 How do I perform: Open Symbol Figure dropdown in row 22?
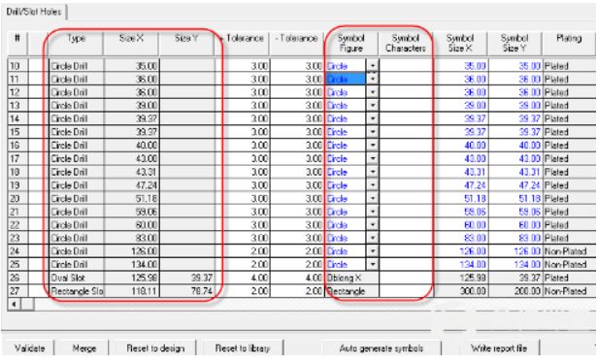(x=373, y=224)
